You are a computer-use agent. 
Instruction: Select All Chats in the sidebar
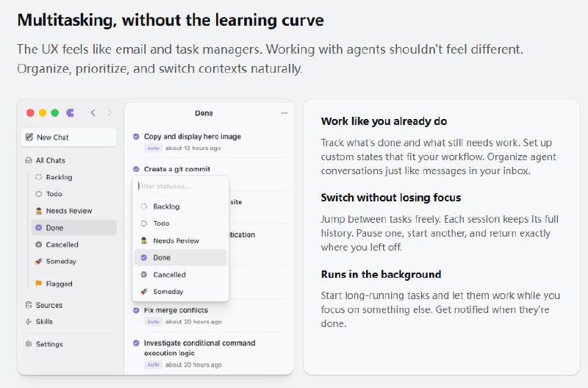click(x=50, y=160)
